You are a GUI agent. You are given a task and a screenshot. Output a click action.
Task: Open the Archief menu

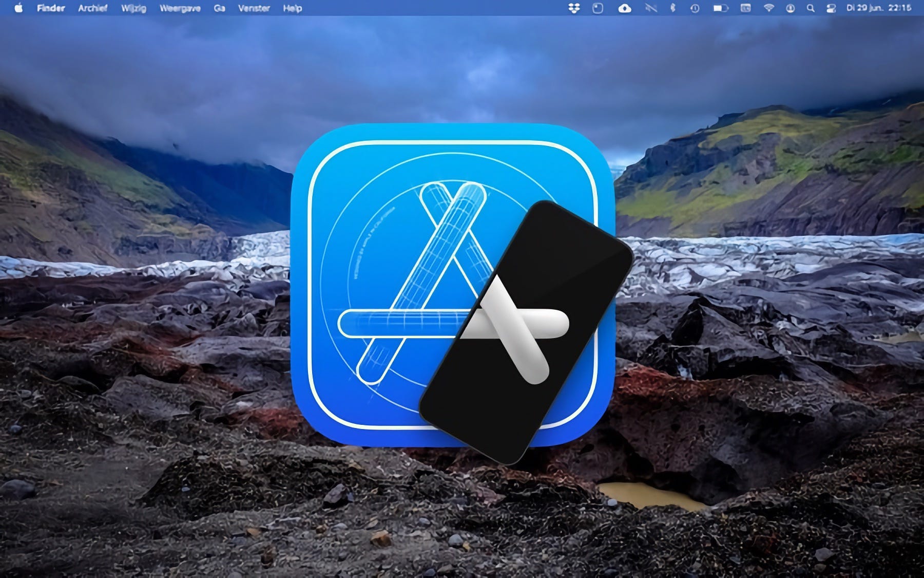click(92, 8)
